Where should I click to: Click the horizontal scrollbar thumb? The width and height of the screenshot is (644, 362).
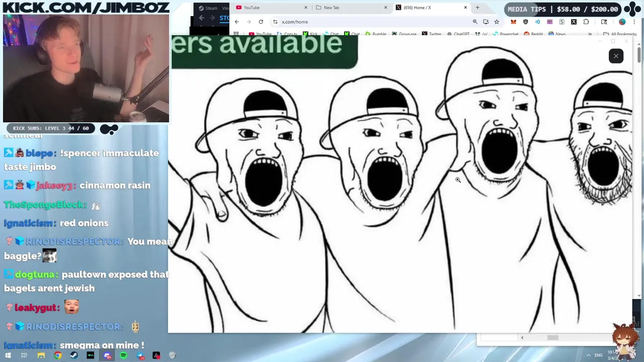click(552, 337)
